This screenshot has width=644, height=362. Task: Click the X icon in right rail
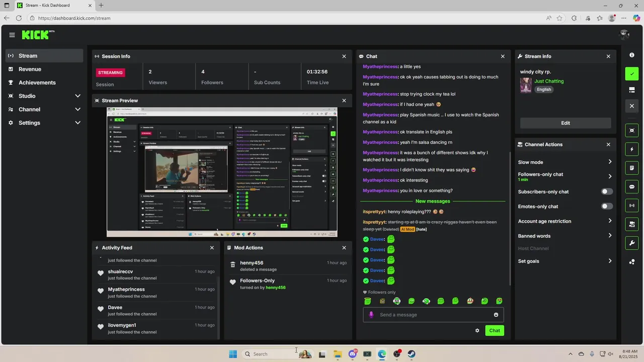632,106
